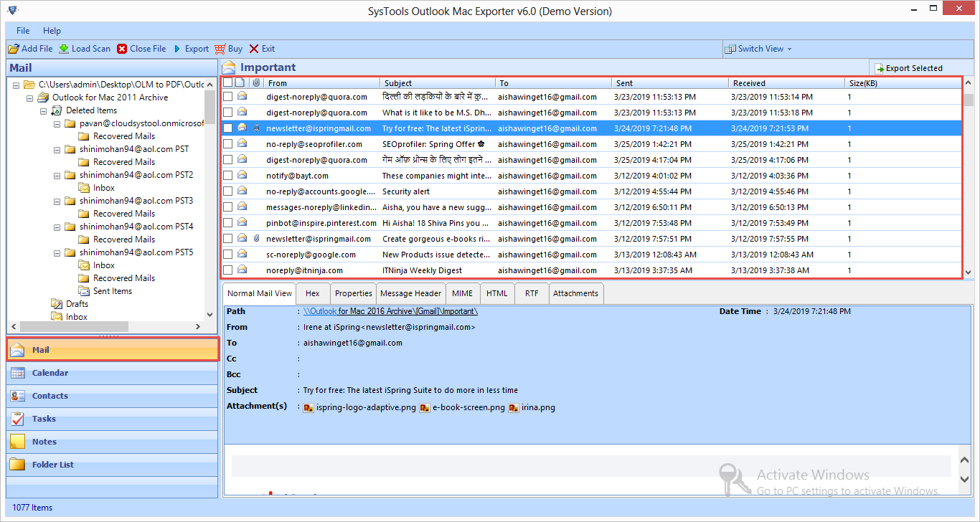
Task: Collapse the Deleted Items tree node
Action: [44, 110]
